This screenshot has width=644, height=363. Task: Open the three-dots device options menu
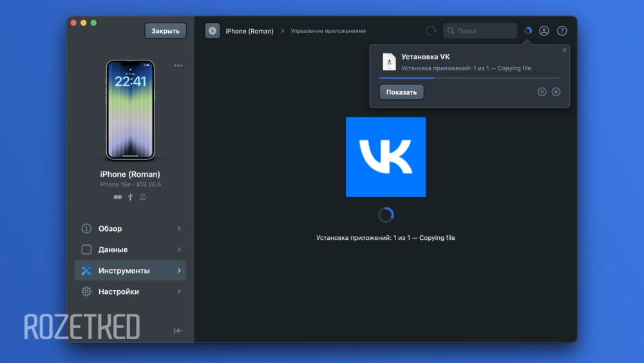pos(178,65)
